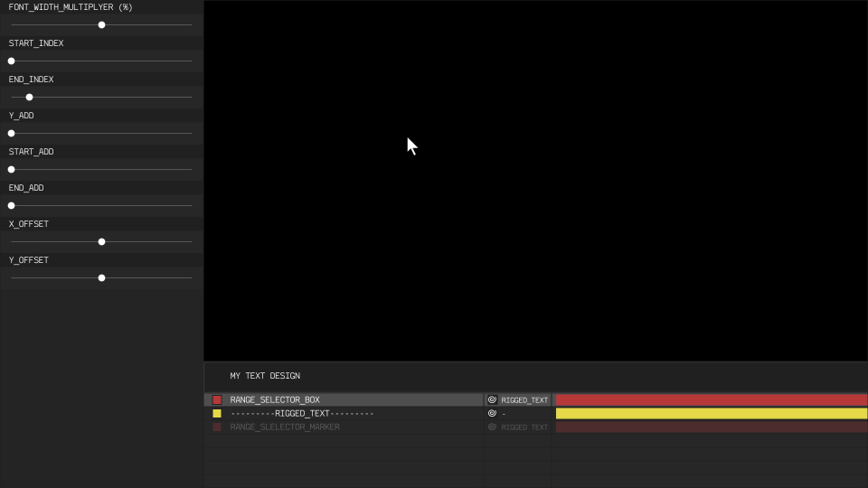
Task: Select the RANGE_SLELECTOR_MARKER layer name
Action: pyautogui.click(x=285, y=427)
